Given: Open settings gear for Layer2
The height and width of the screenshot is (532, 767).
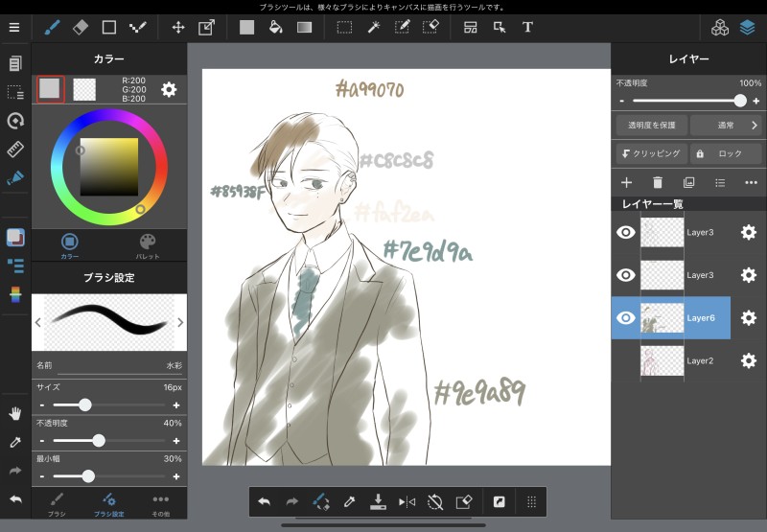Looking at the screenshot, I should pos(749,360).
